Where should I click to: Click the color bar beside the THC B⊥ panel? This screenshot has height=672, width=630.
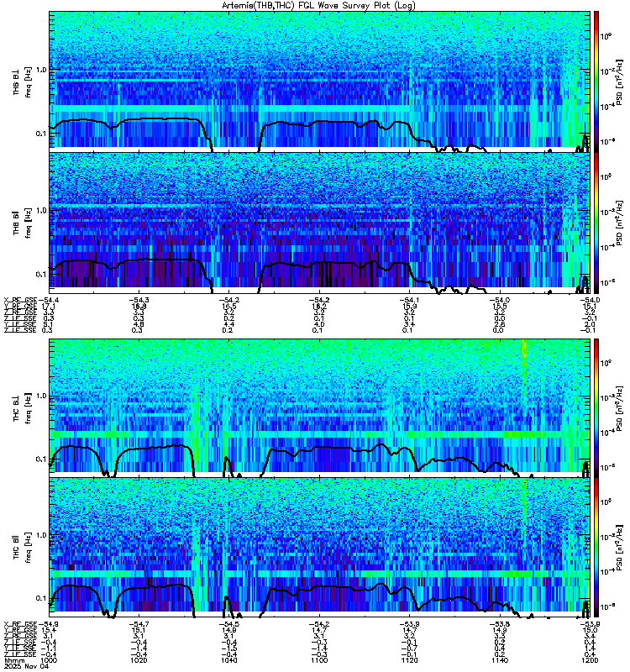(596, 407)
